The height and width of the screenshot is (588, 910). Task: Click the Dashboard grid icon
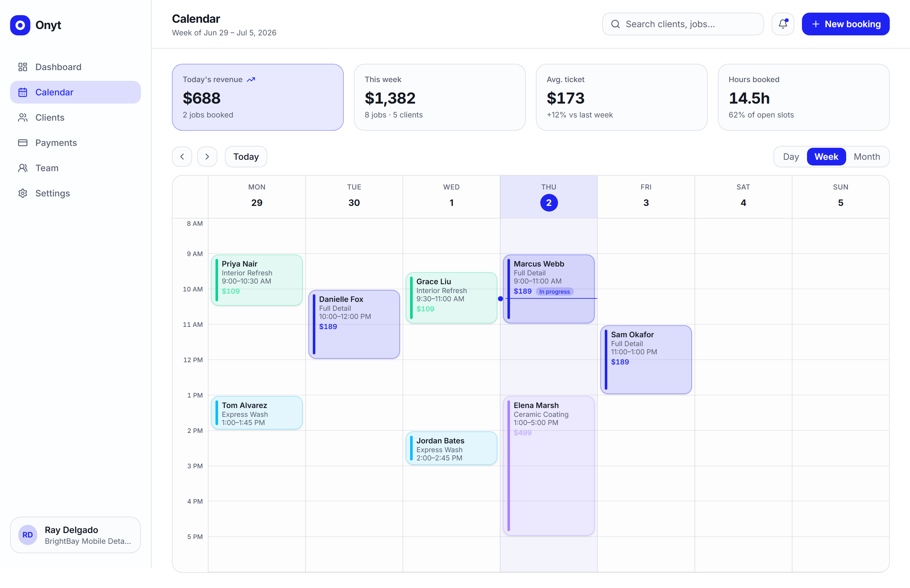[23, 67]
